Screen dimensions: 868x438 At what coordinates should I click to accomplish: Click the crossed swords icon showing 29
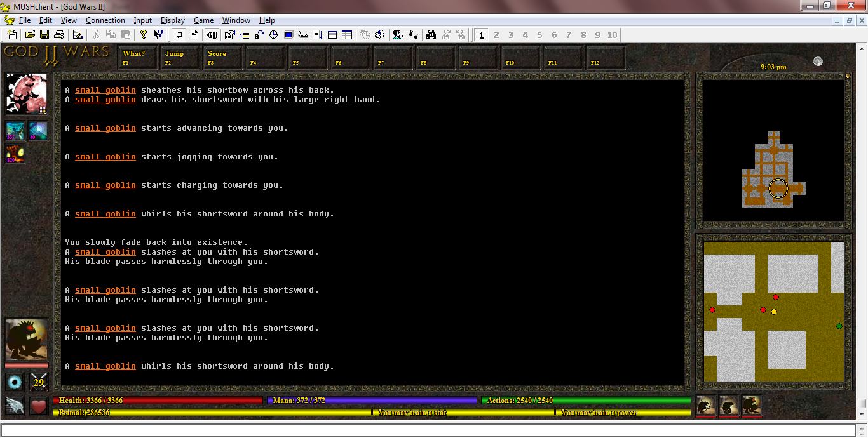click(39, 382)
